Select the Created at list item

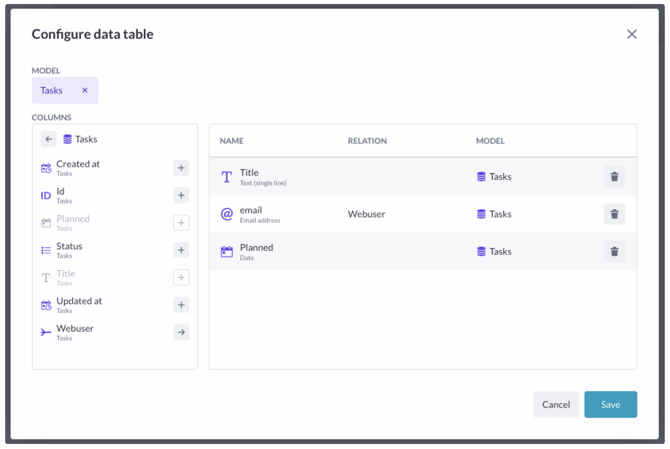(115, 168)
